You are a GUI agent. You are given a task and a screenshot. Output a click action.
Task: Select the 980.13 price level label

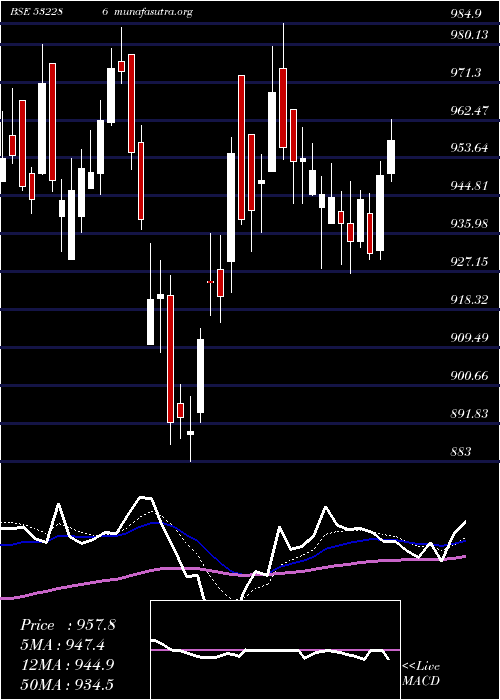469,34
